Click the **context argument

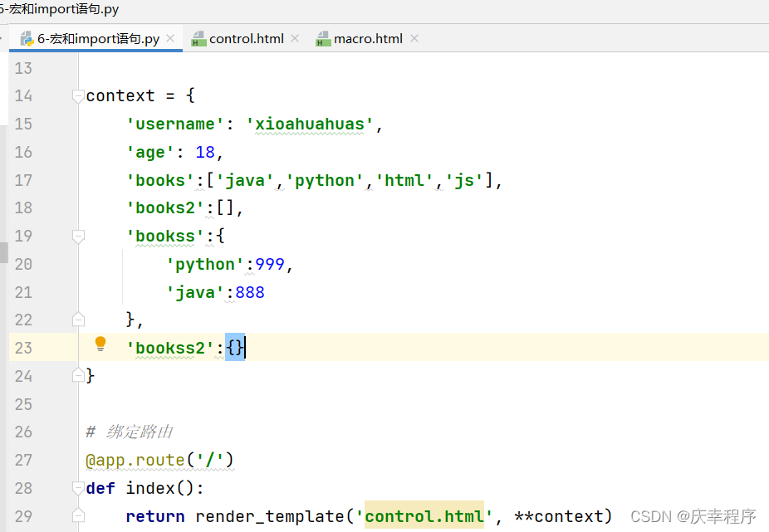558,516
